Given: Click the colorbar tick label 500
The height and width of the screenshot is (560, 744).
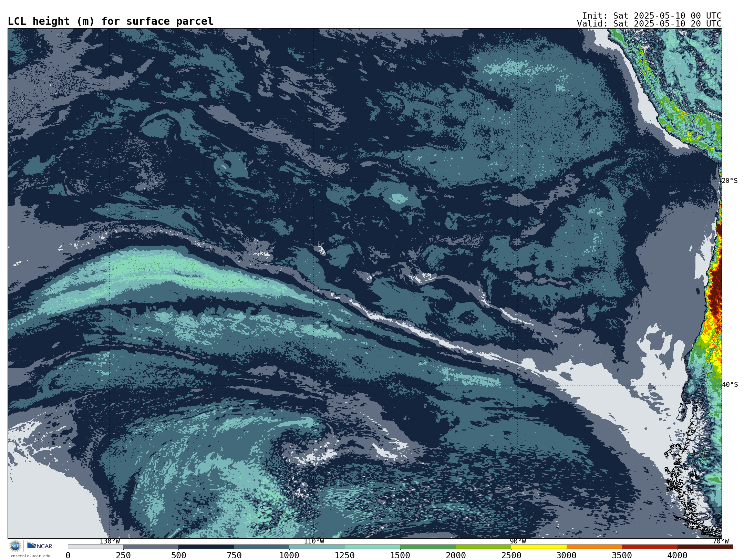Looking at the screenshot, I should point(179,555).
